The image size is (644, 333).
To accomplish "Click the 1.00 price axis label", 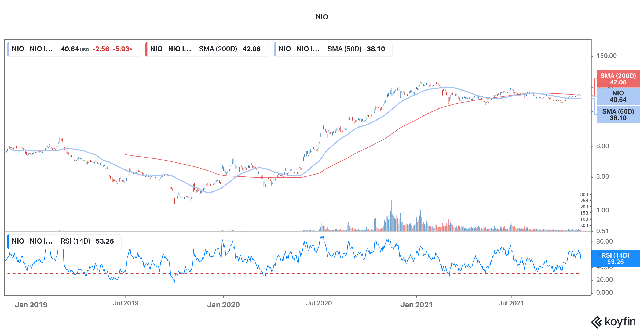I will 602,210.
